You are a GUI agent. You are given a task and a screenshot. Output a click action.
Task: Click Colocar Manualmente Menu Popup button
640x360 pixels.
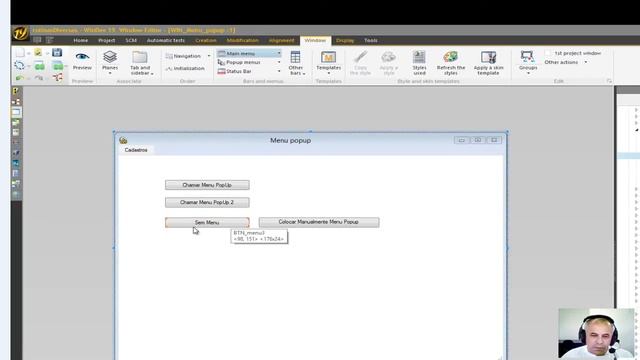(x=319, y=222)
